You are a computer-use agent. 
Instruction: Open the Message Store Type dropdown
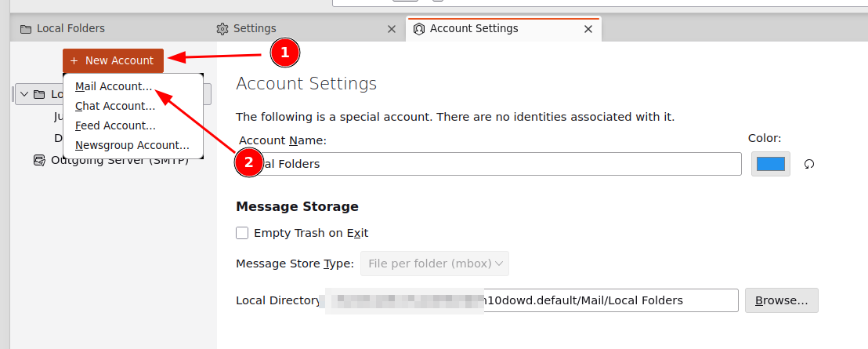(x=435, y=264)
